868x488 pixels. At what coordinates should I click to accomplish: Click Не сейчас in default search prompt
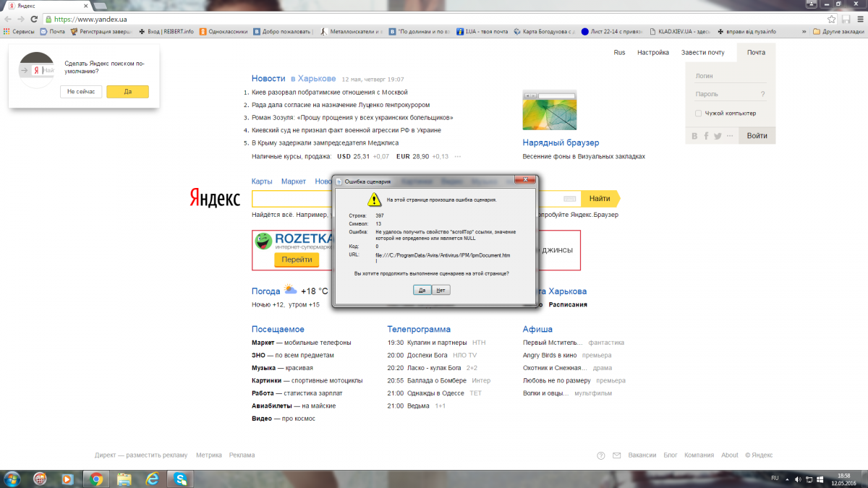(81, 92)
